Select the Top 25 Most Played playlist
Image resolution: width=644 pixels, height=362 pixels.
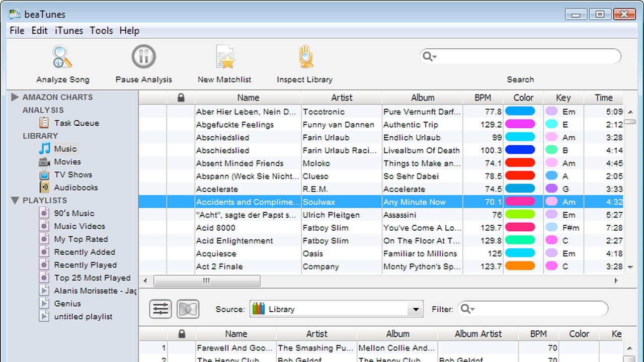92,278
